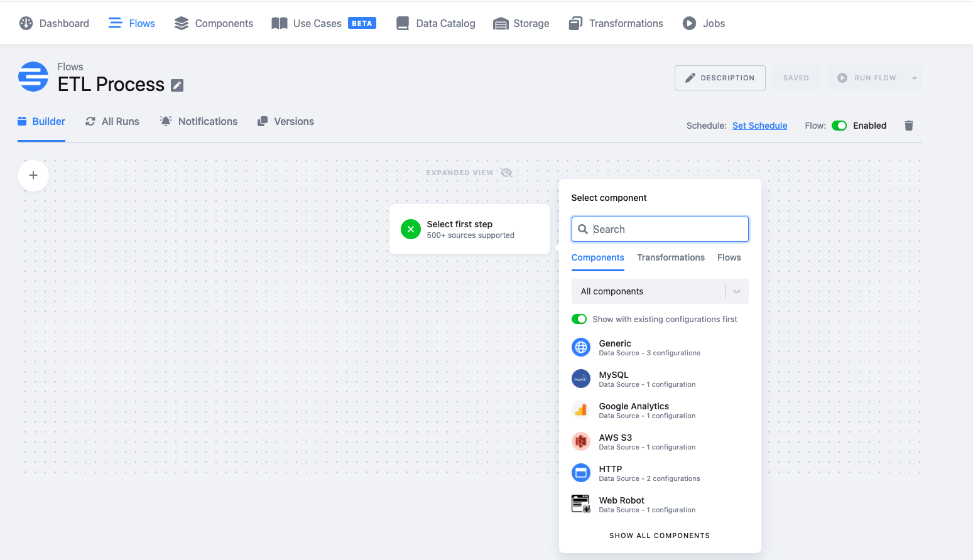
Task: Click the Components stacked layers icon
Action: click(x=182, y=23)
